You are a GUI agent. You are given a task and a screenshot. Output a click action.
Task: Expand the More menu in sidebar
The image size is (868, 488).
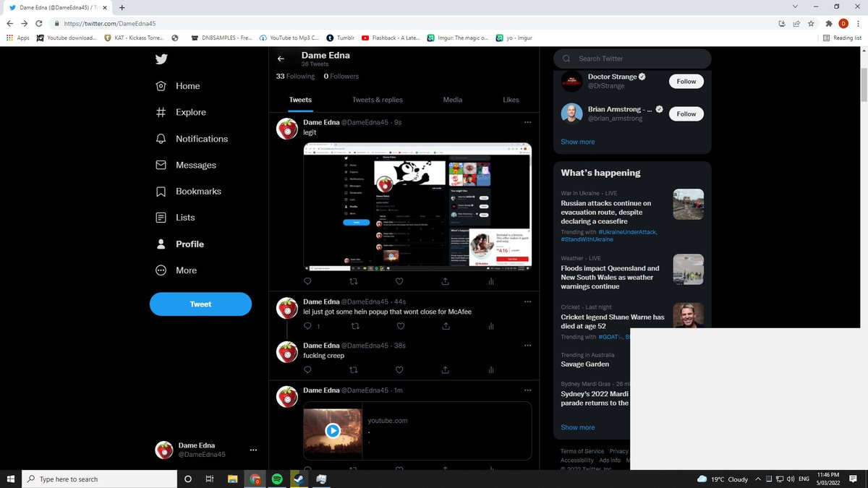(176, 270)
